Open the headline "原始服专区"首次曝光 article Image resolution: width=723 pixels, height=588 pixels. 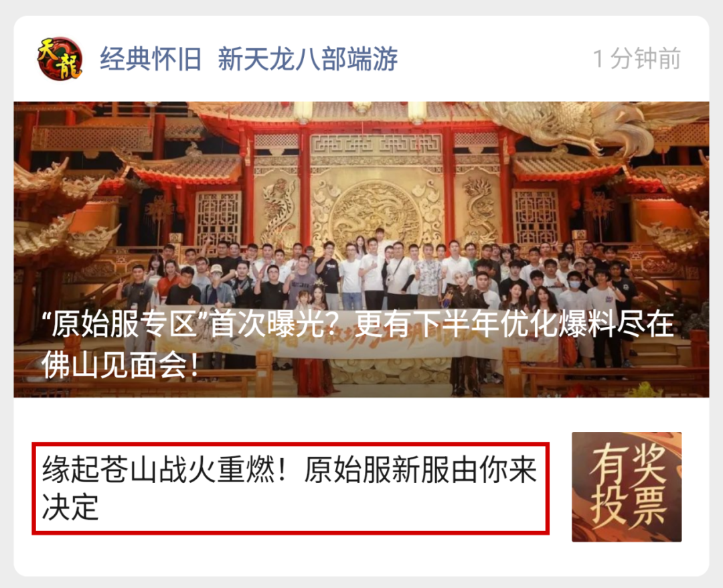(x=361, y=249)
